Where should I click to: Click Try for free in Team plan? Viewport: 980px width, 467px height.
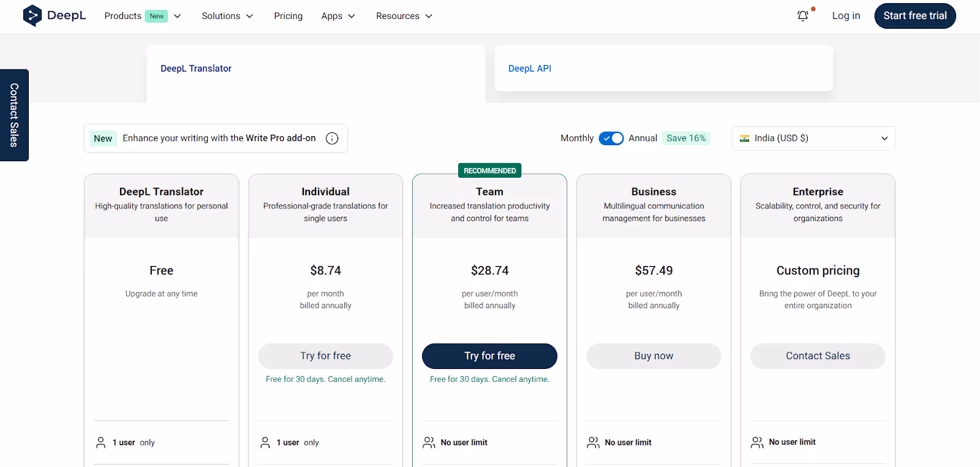point(490,356)
